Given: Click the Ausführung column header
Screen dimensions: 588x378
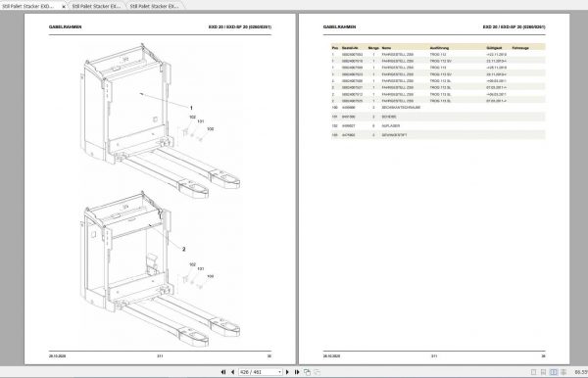Looking at the screenshot, I should 439,48.
